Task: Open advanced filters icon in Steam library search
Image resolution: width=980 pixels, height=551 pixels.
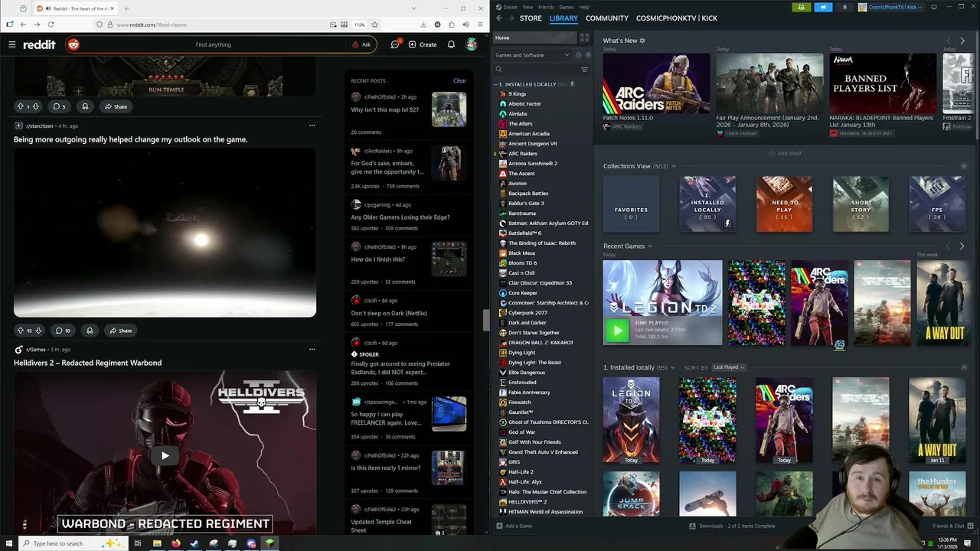Action: 584,70
